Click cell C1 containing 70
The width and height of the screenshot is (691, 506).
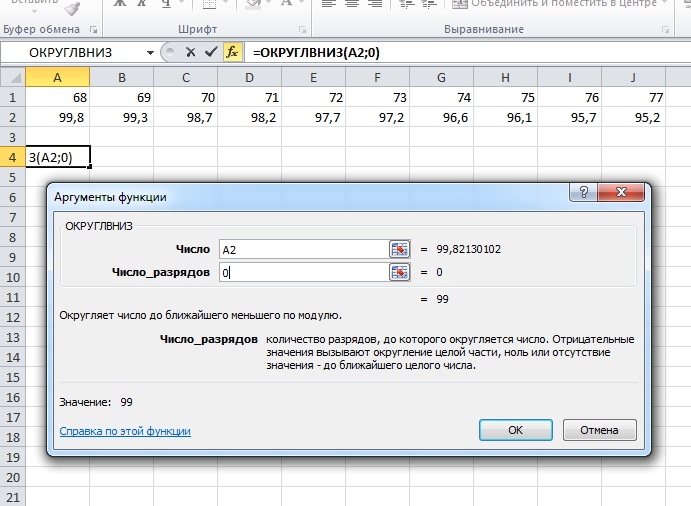[x=186, y=97]
